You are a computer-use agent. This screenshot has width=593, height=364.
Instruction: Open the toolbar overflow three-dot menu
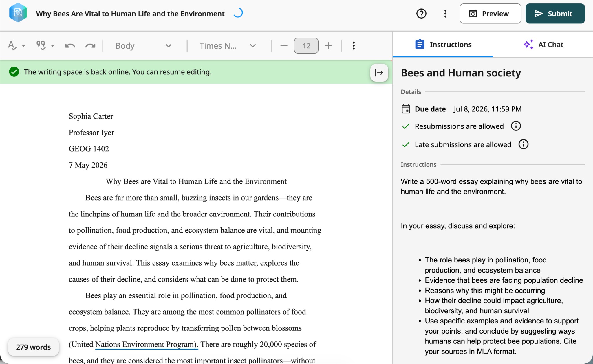pos(354,46)
